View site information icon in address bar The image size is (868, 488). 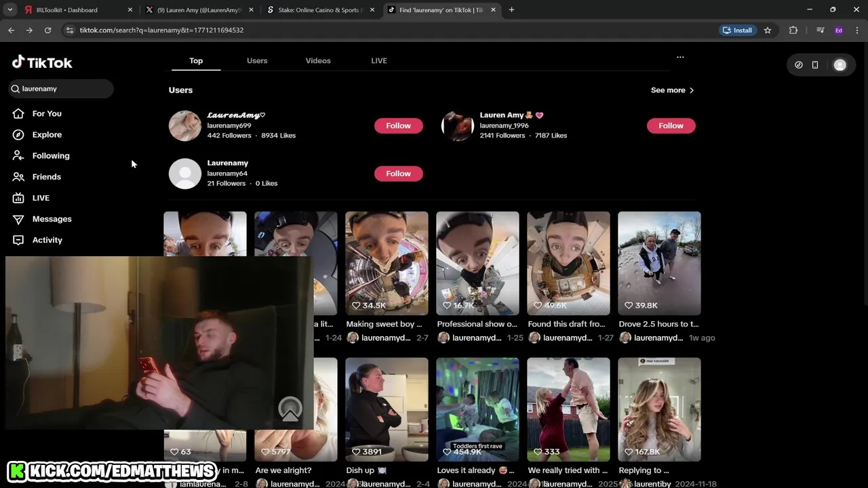coord(69,30)
